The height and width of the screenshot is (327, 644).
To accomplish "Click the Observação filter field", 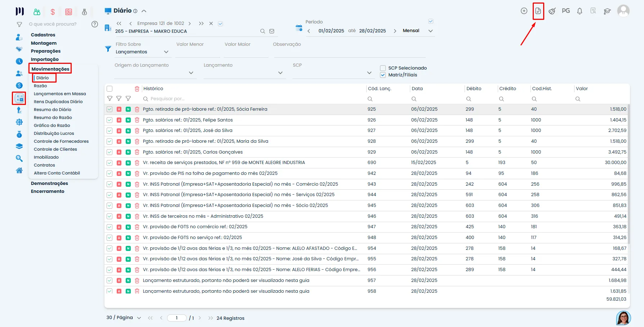I will pyautogui.click(x=350, y=52).
